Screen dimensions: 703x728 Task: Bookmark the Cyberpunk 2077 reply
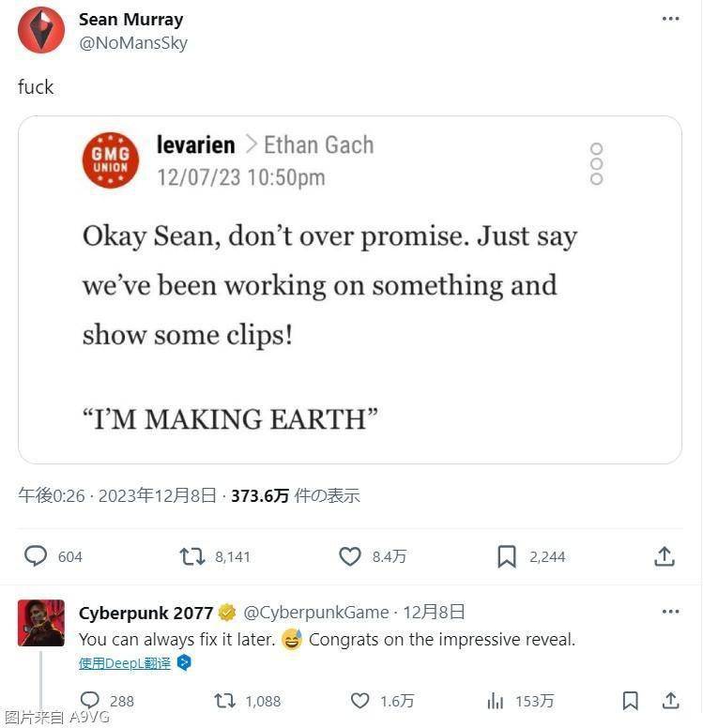click(x=631, y=700)
